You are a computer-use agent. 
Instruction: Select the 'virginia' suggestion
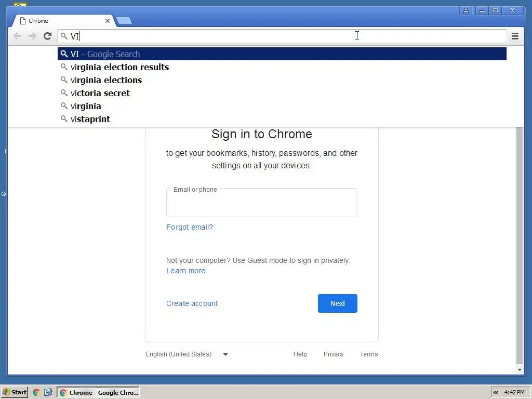[x=282, y=106]
